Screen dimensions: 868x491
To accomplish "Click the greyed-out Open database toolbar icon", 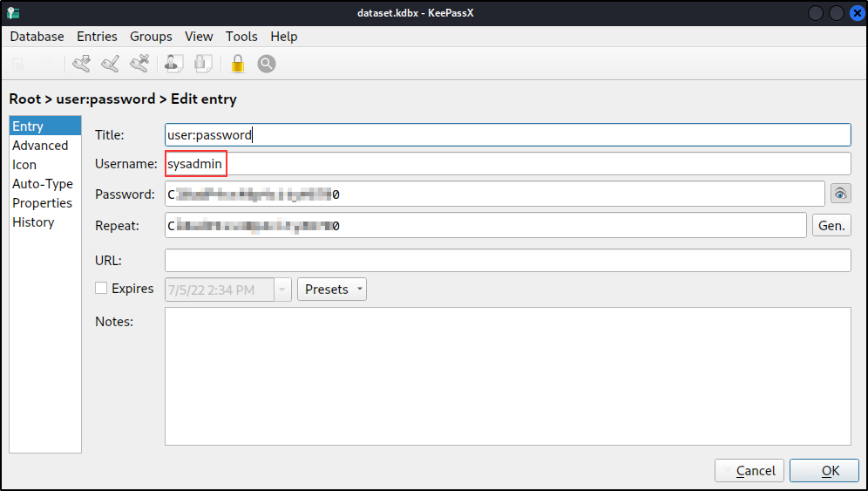I will [18, 64].
